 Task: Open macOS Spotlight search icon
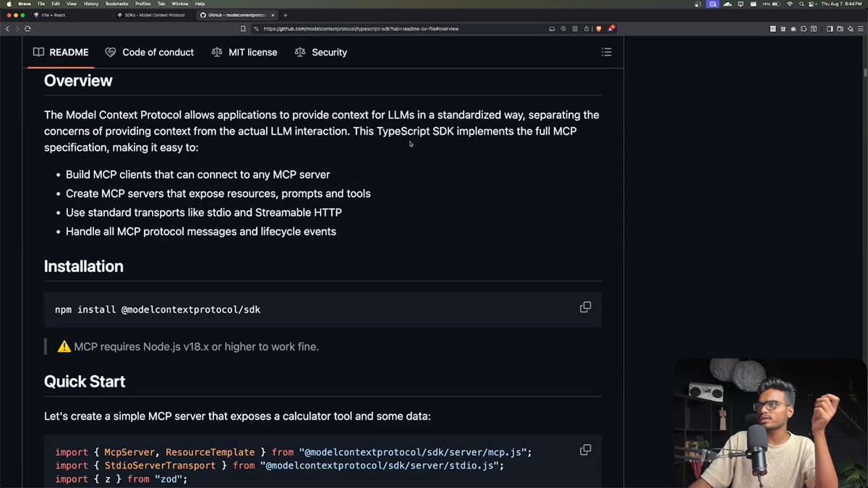[801, 4]
